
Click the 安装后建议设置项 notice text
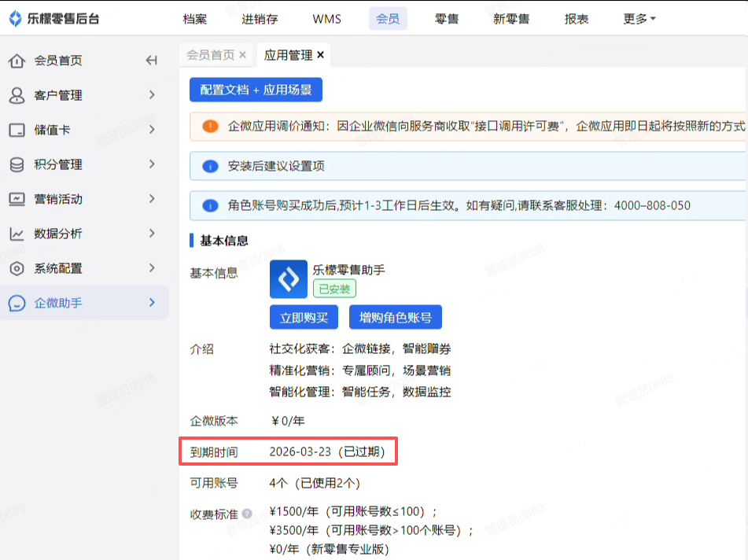(x=276, y=166)
